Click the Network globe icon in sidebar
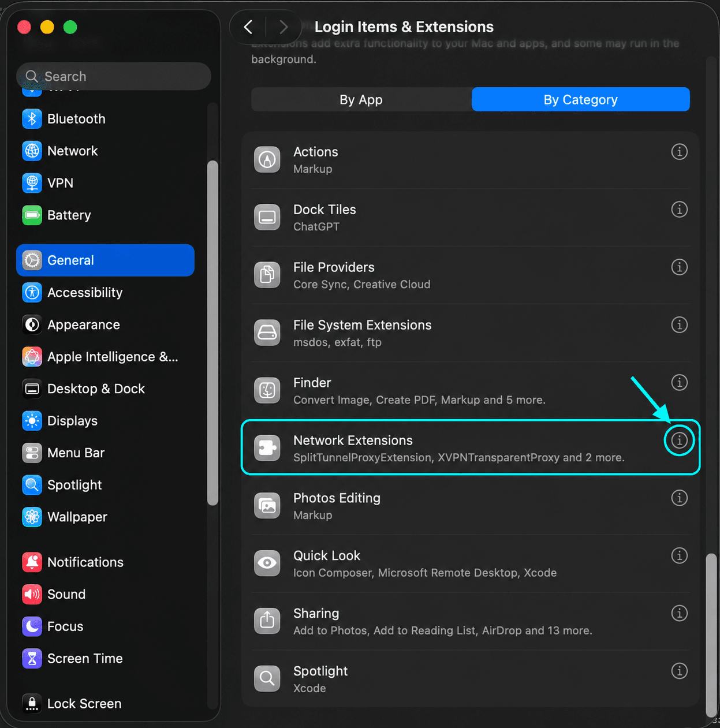The width and height of the screenshot is (720, 728). (32, 151)
